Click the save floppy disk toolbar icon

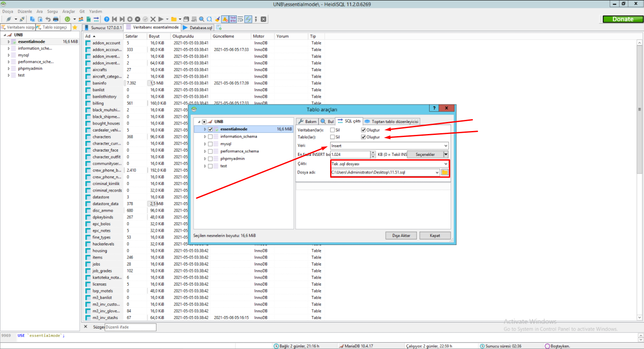click(x=186, y=19)
